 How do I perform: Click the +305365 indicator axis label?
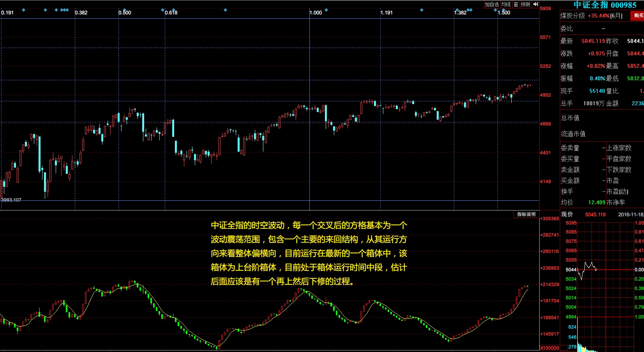click(549, 219)
